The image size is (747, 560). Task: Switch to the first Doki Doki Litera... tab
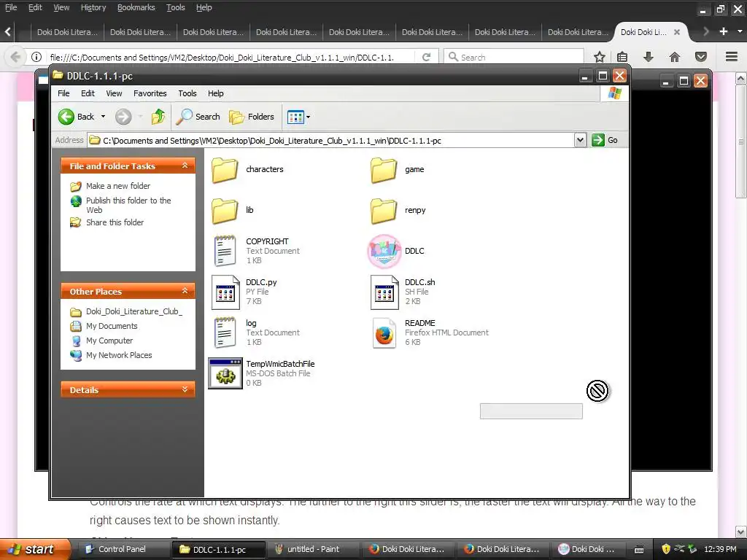click(67, 32)
